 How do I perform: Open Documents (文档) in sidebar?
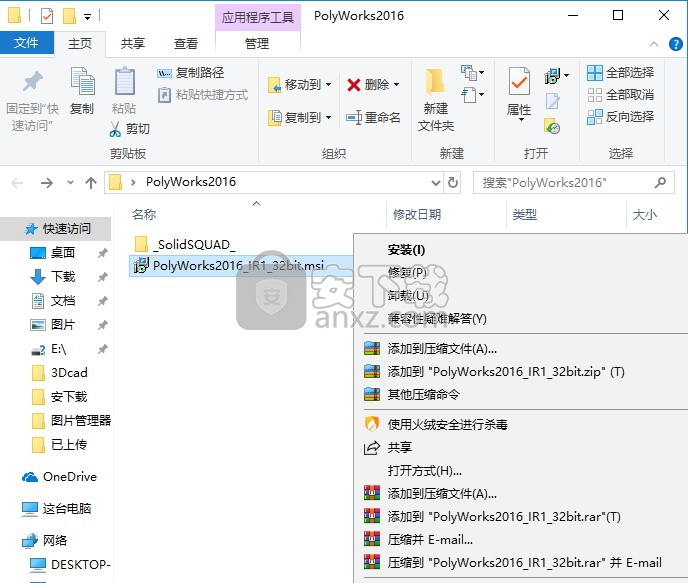click(63, 301)
